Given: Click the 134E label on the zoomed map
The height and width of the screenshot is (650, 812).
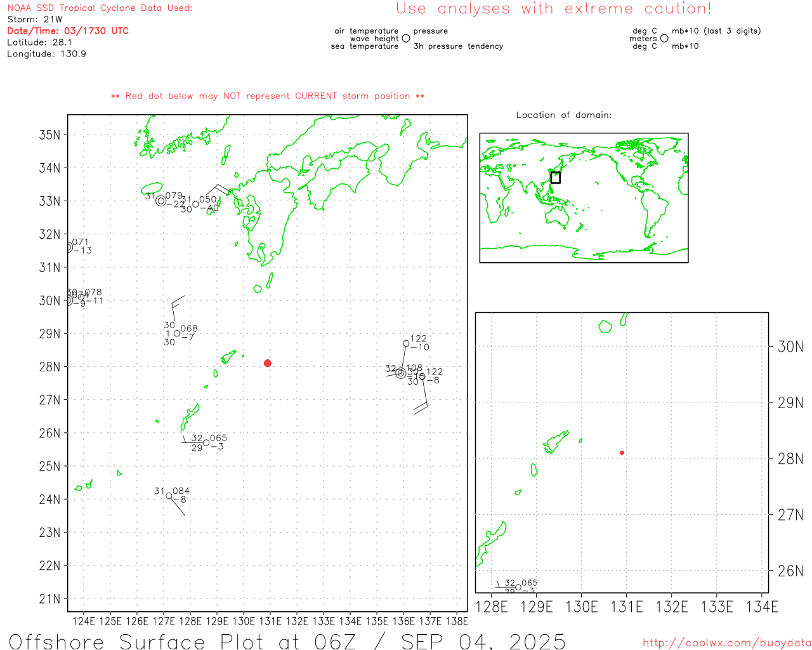Looking at the screenshot, I should (x=762, y=607).
